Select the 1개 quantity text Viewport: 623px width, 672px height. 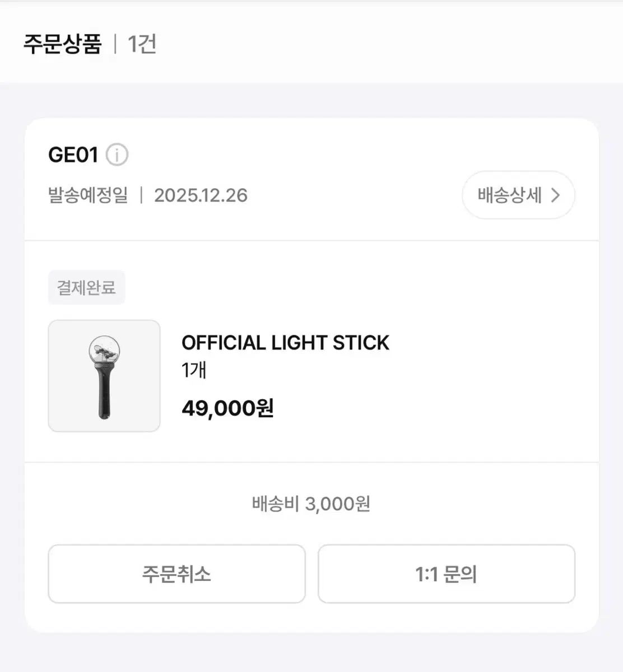click(194, 370)
